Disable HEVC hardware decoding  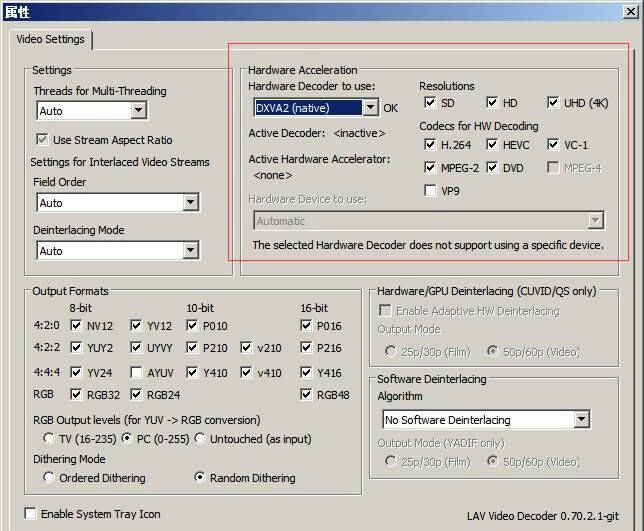(492, 145)
